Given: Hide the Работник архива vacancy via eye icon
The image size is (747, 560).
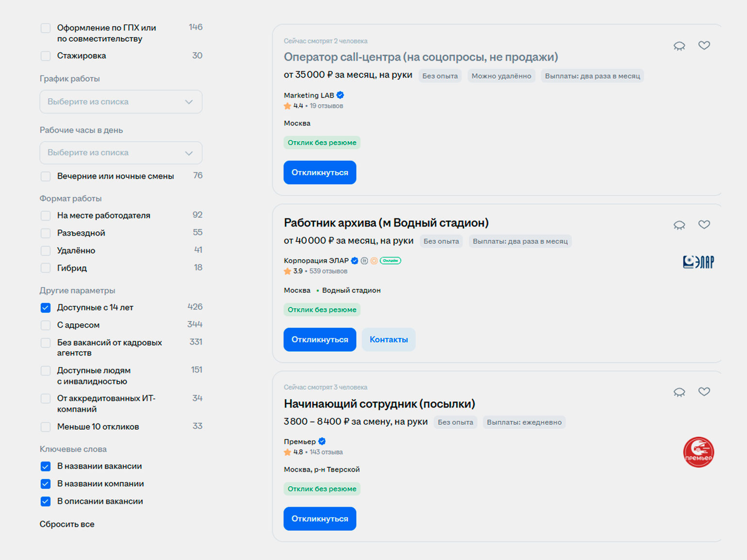Looking at the screenshot, I should coord(679,225).
